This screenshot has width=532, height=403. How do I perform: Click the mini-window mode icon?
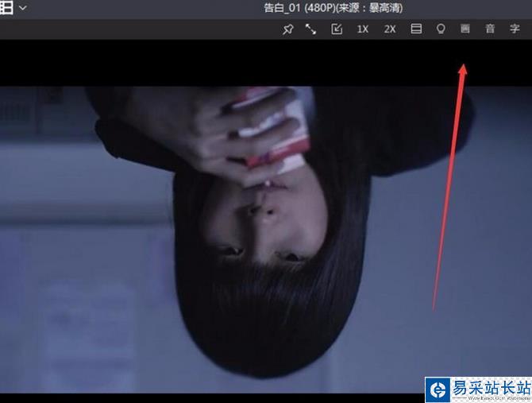coord(337,29)
